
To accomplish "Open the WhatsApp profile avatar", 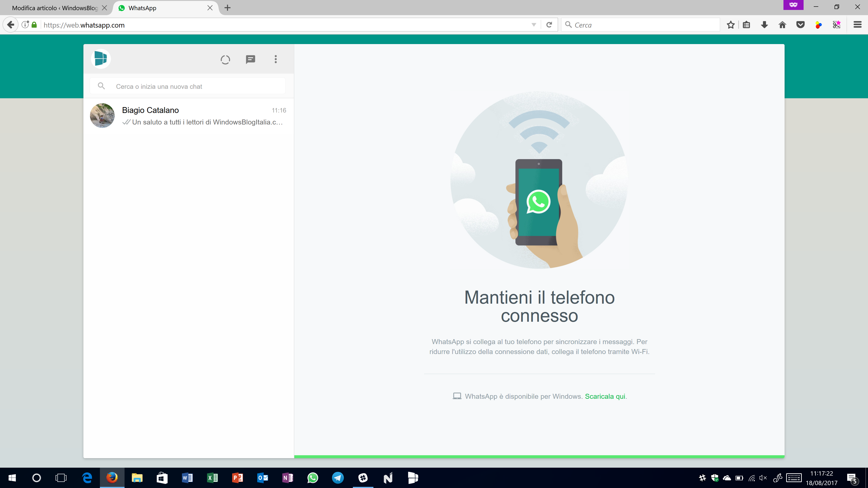I will pyautogui.click(x=101, y=59).
